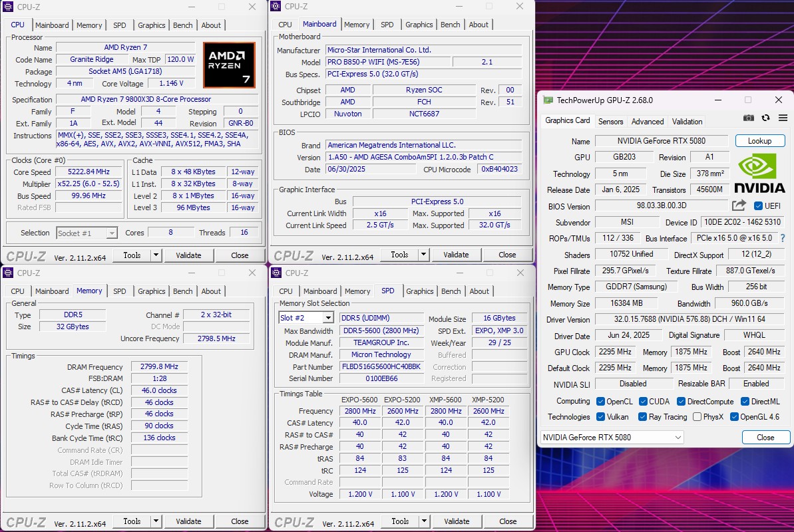Click the Bus Interface question mark icon
The image size is (794, 532).
782,238
